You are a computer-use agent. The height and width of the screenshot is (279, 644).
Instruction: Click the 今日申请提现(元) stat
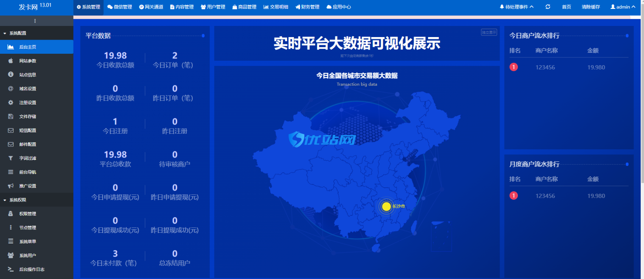pos(115,192)
